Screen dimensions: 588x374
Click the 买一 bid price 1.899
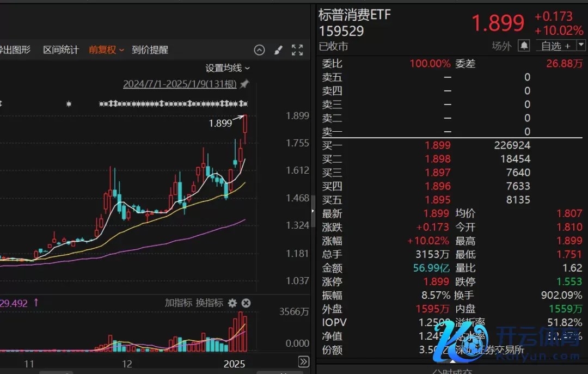click(x=437, y=145)
